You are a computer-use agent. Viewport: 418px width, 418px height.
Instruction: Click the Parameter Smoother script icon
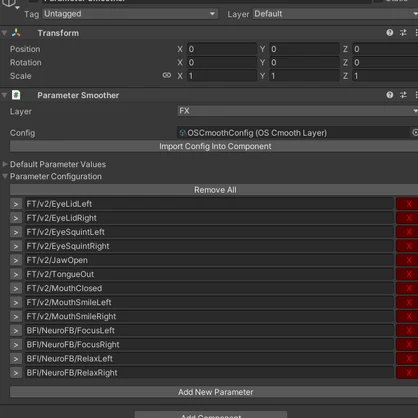click(x=16, y=95)
